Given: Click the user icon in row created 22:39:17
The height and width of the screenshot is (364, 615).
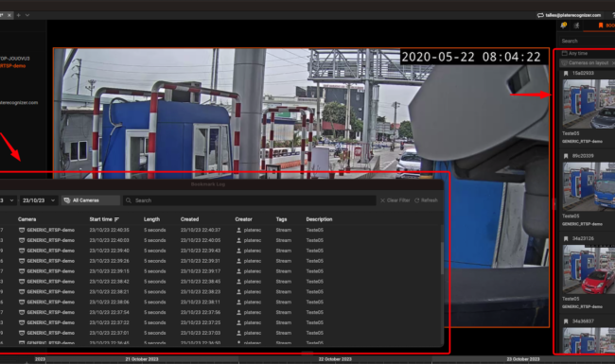Looking at the screenshot, I should tap(238, 271).
